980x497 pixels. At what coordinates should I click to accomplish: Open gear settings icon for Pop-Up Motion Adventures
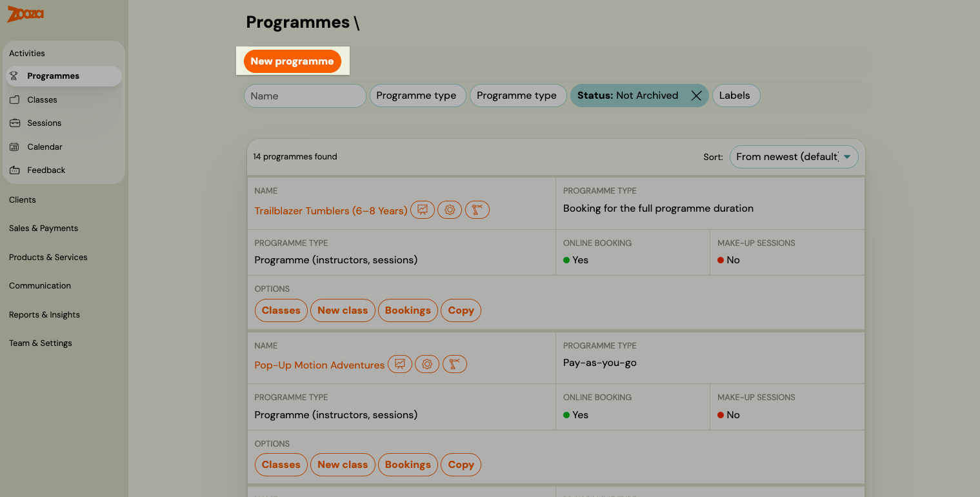[x=427, y=364]
